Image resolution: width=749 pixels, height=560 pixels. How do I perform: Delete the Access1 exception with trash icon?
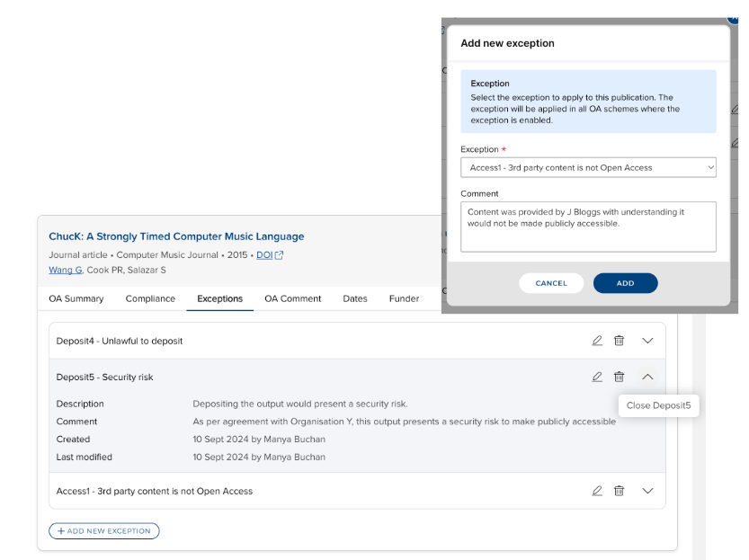[x=620, y=491]
